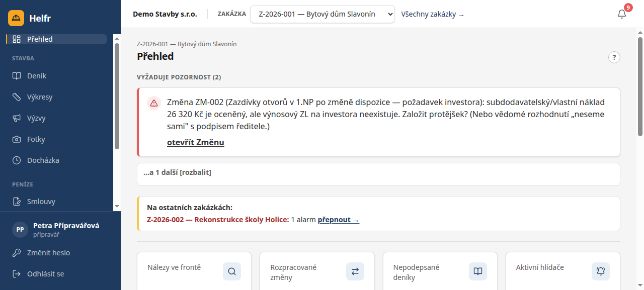The height and width of the screenshot is (290, 644).
Task: Open the Nálezy ve frontě card
Action: point(194,271)
